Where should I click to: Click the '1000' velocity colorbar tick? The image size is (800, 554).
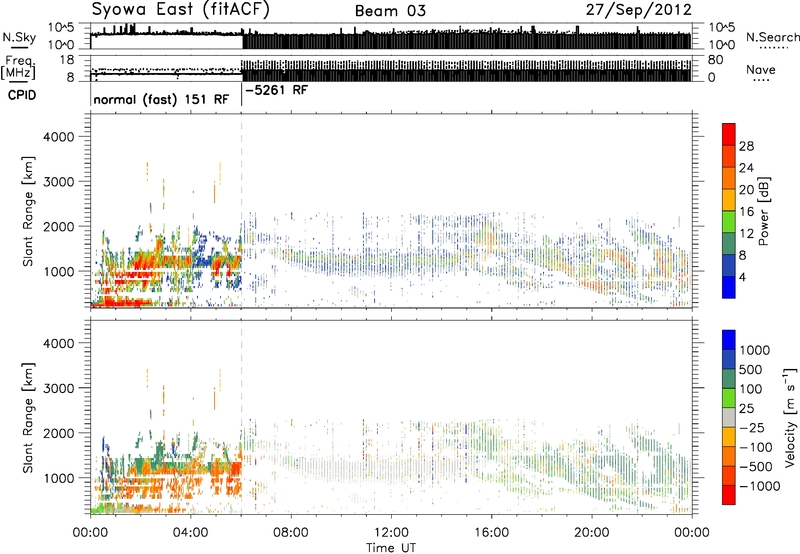755,350
